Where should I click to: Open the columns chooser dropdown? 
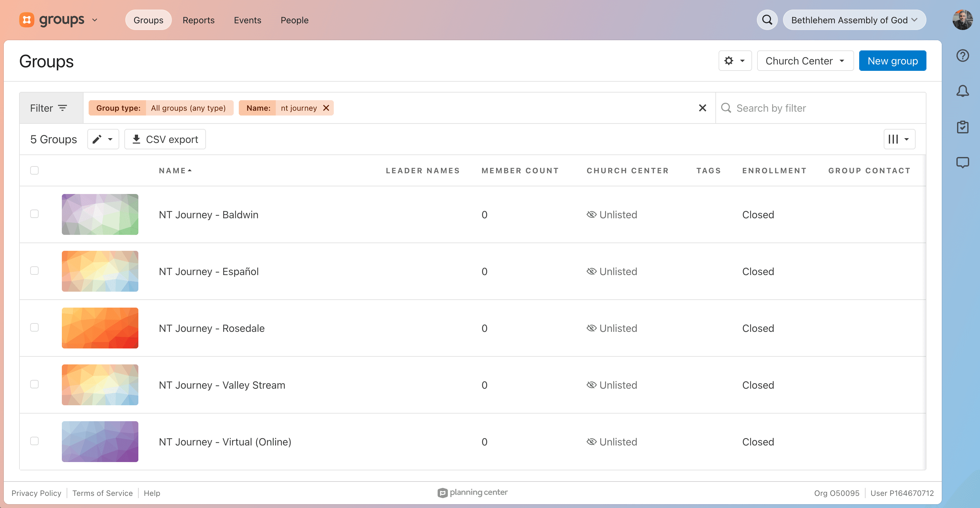tap(899, 139)
